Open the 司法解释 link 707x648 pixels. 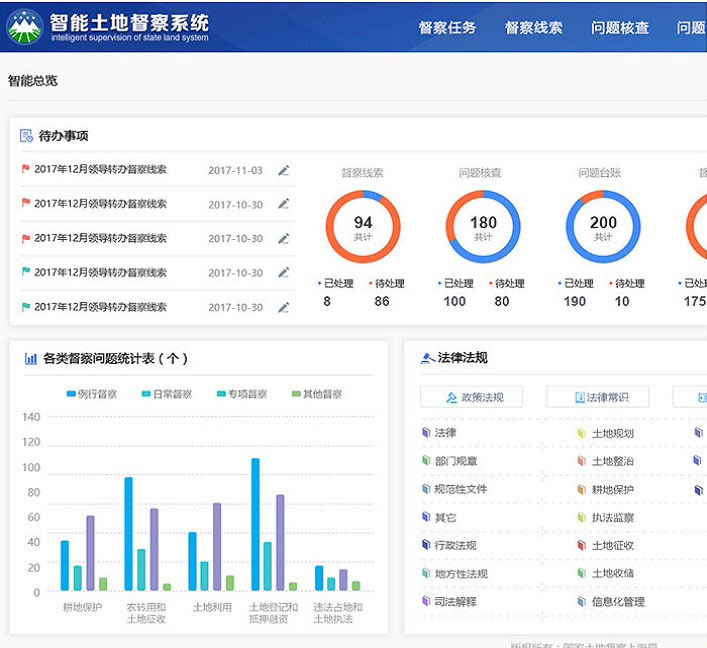tap(454, 601)
